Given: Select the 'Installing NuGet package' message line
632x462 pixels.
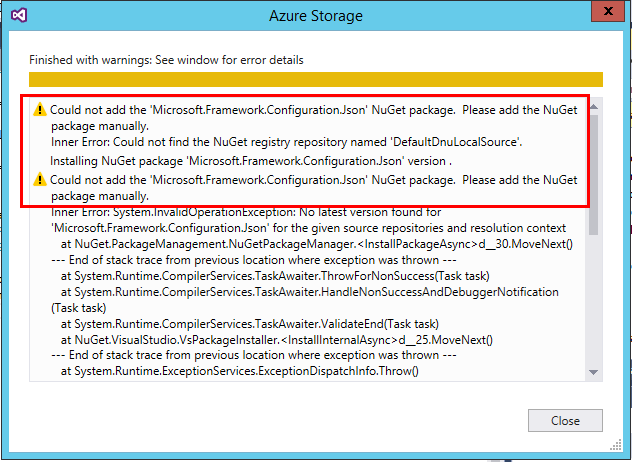Looking at the screenshot, I should tap(251, 161).
